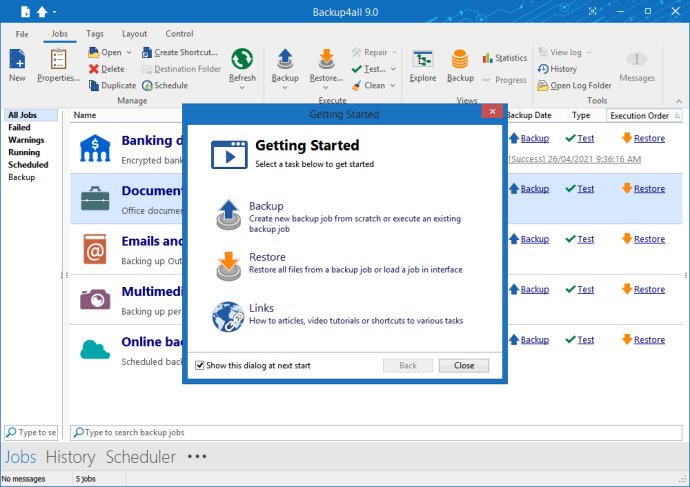690x487 pixels.
Task: Click the Open job icon
Action: (x=93, y=52)
